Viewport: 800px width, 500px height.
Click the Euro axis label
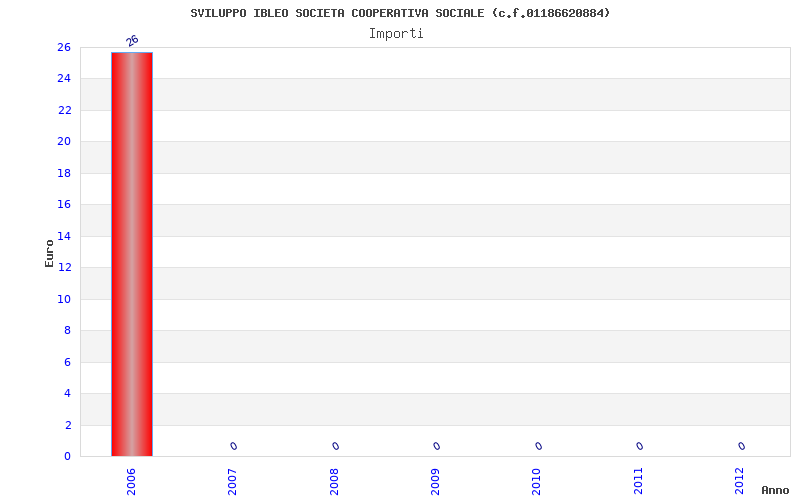click(x=49, y=253)
